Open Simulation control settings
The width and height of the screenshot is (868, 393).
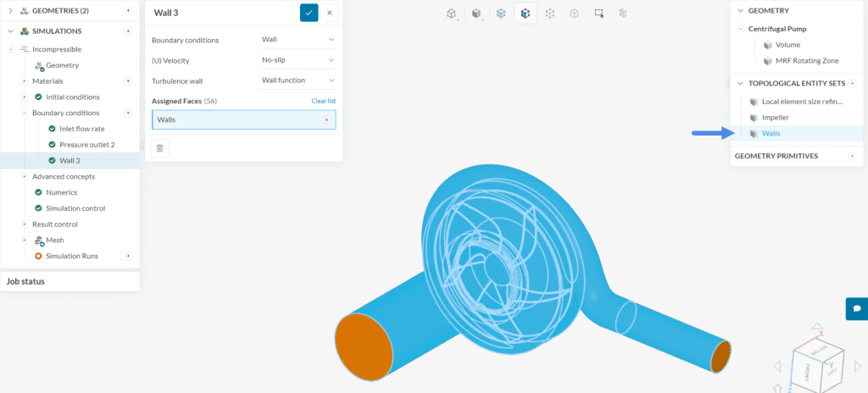pos(75,208)
